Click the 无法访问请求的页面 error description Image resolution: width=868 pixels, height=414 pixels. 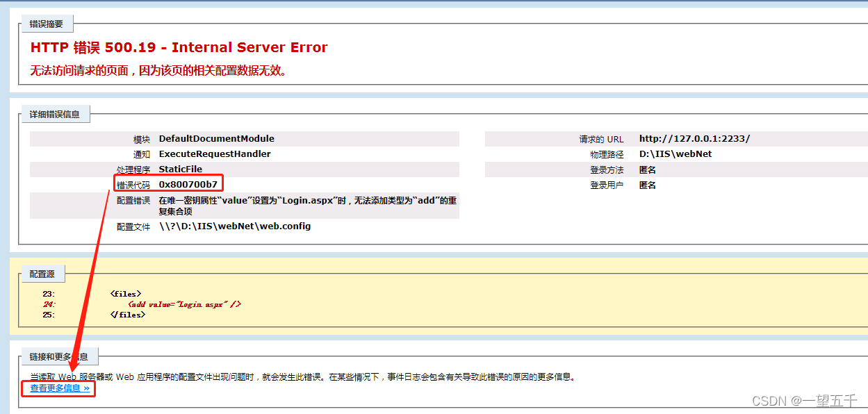pyautogui.click(x=158, y=70)
